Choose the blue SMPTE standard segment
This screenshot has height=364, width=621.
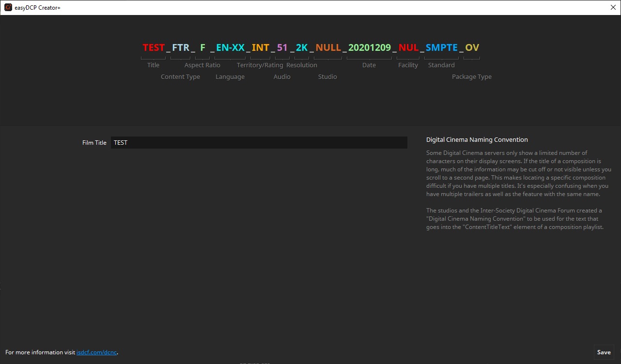point(441,47)
